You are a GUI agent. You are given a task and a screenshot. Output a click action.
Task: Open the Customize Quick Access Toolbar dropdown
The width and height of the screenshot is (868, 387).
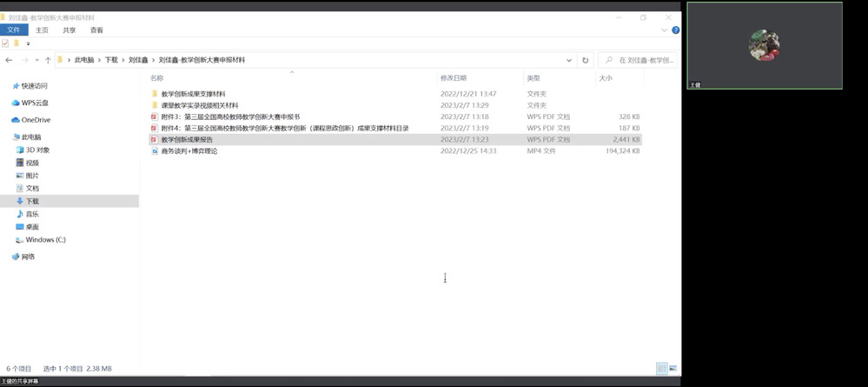[x=28, y=43]
